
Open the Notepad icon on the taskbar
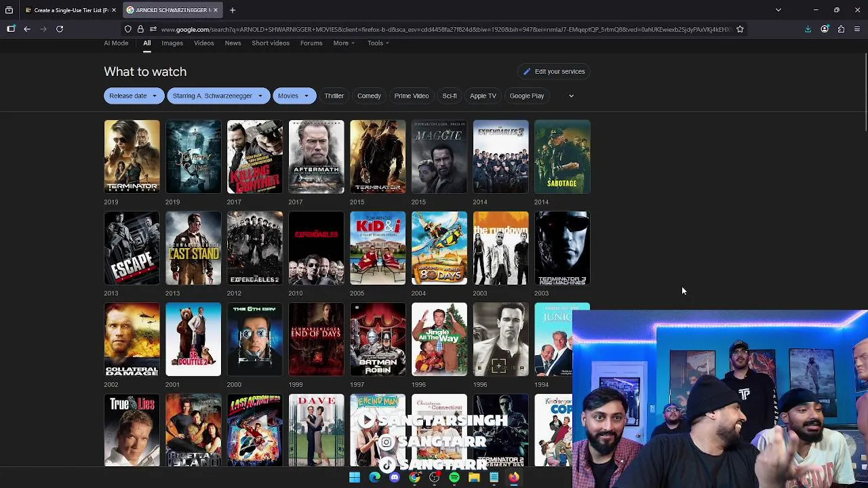coord(494,478)
